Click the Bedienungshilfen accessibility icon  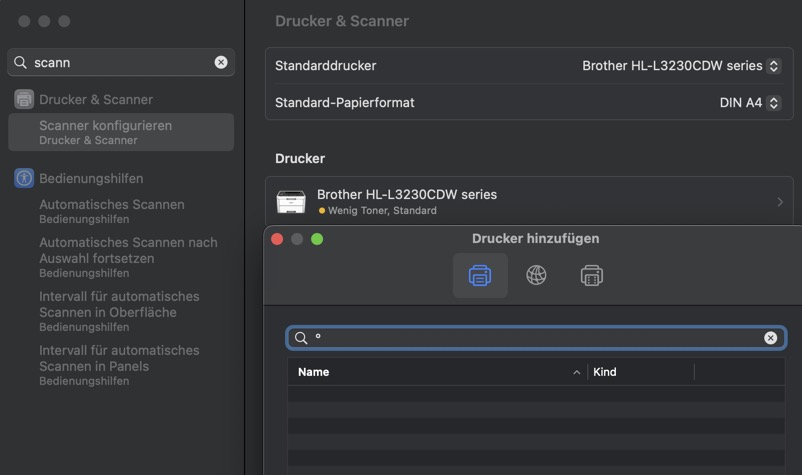(24, 178)
